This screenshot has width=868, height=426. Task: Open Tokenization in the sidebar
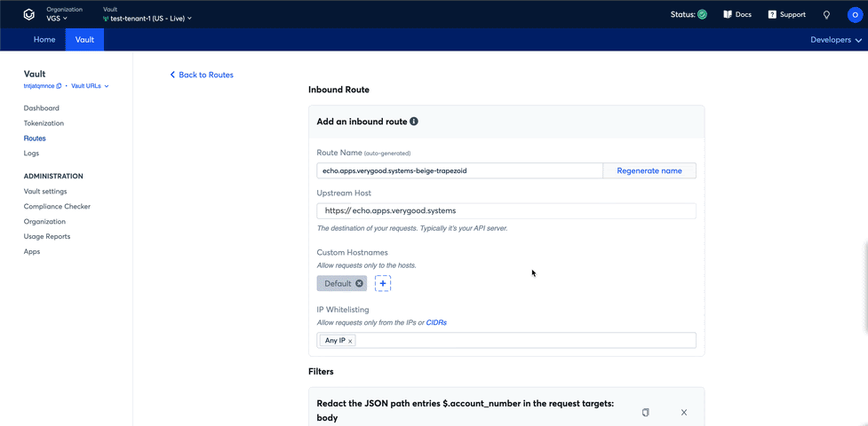coord(44,123)
